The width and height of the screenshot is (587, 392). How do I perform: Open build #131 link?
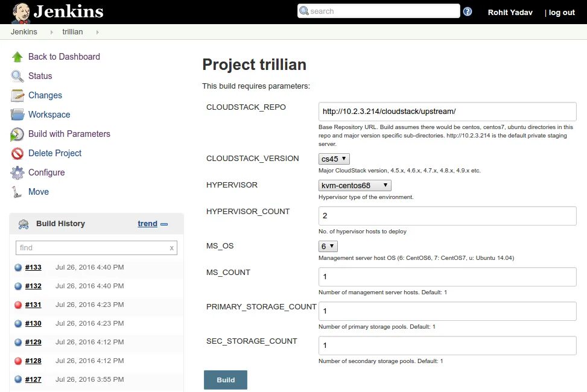point(33,305)
